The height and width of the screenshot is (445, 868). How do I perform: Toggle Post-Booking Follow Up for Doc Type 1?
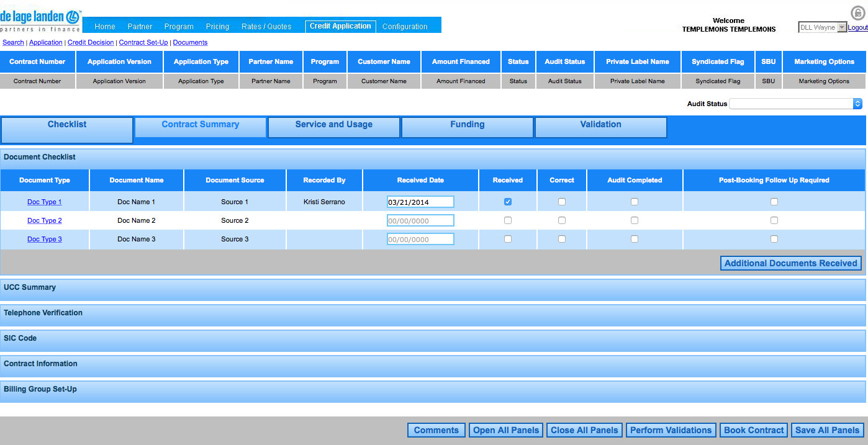point(774,202)
